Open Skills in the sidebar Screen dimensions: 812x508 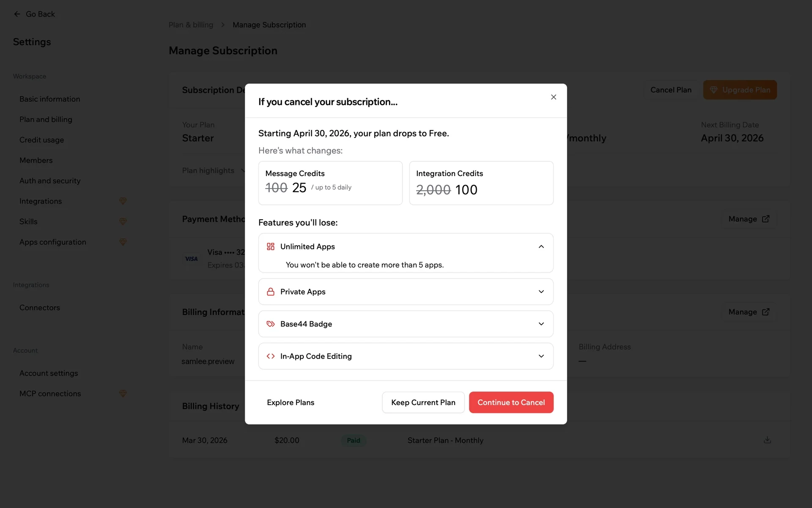(x=28, y=221)
